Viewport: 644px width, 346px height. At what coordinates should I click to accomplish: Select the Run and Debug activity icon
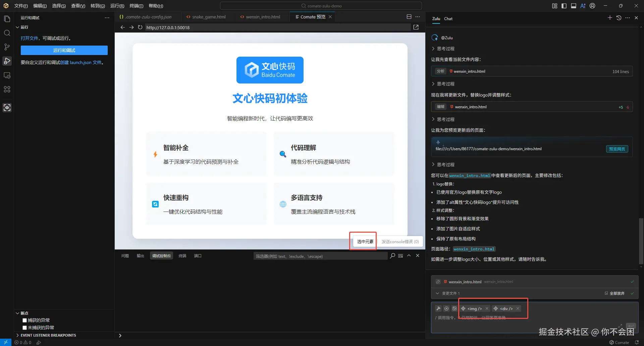[7, 61]
